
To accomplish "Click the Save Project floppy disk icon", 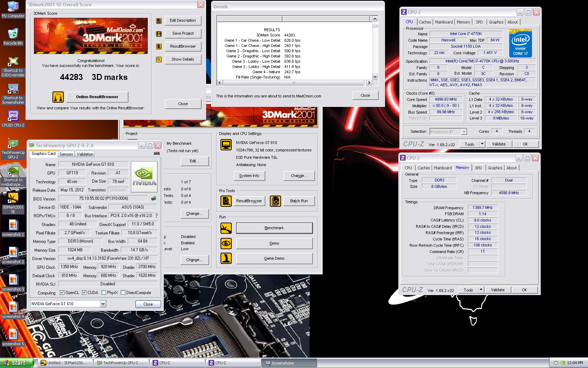I will coord(159,34).
